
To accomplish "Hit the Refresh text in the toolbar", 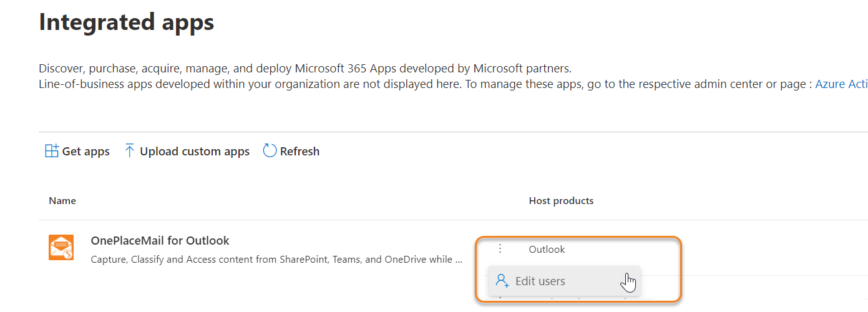I will click(x=300, y=152).
